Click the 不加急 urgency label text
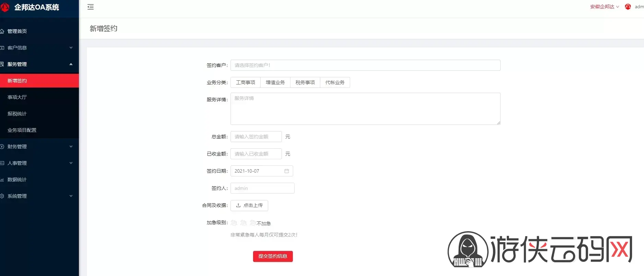Viewport: 644px width, 276px height. [264, 223]
